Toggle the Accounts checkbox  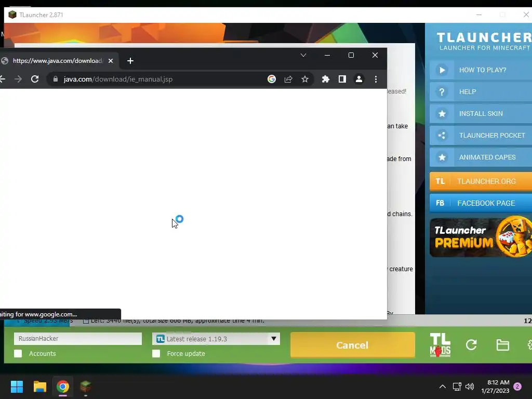click(18, 353)
